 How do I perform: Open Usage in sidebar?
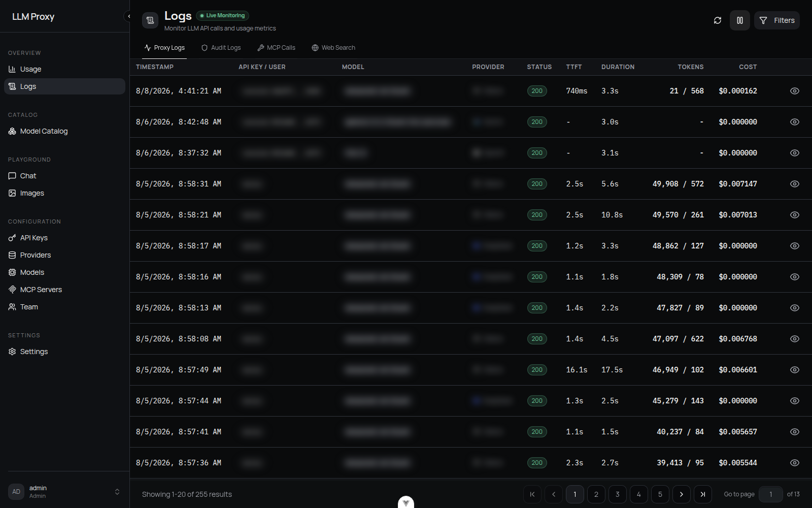[x=64, y=69]
